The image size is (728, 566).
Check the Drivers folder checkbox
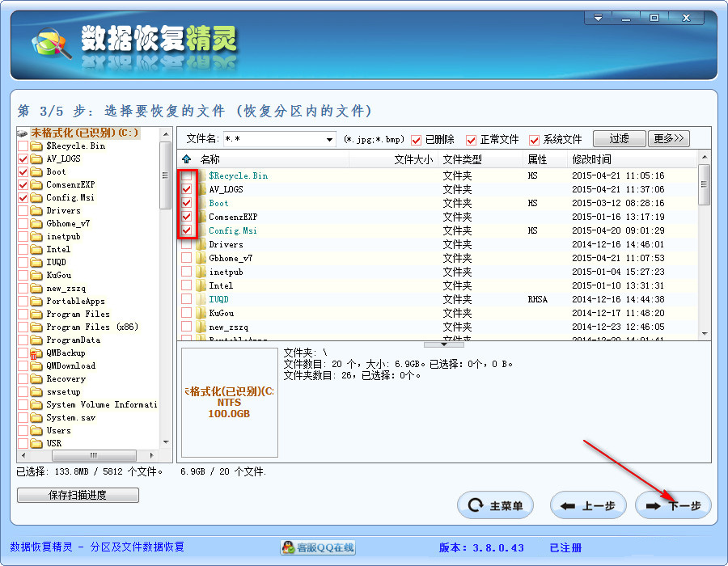click(x=188, y=244)
